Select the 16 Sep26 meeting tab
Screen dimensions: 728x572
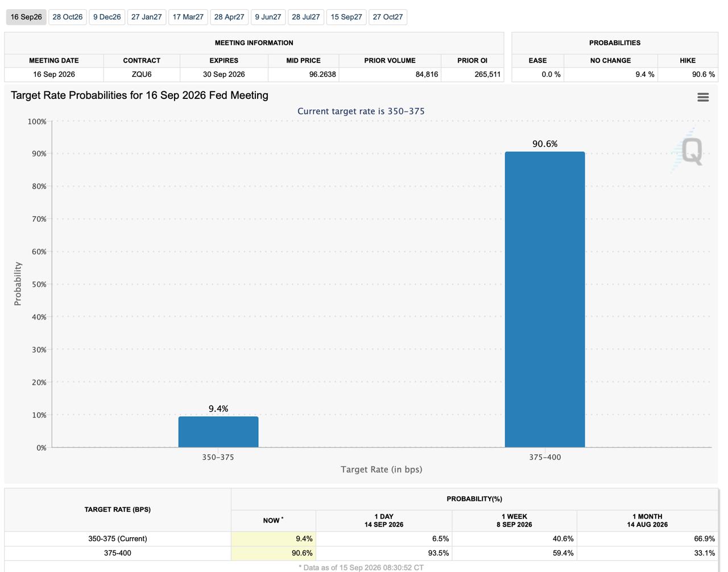(x=26, y=17)
